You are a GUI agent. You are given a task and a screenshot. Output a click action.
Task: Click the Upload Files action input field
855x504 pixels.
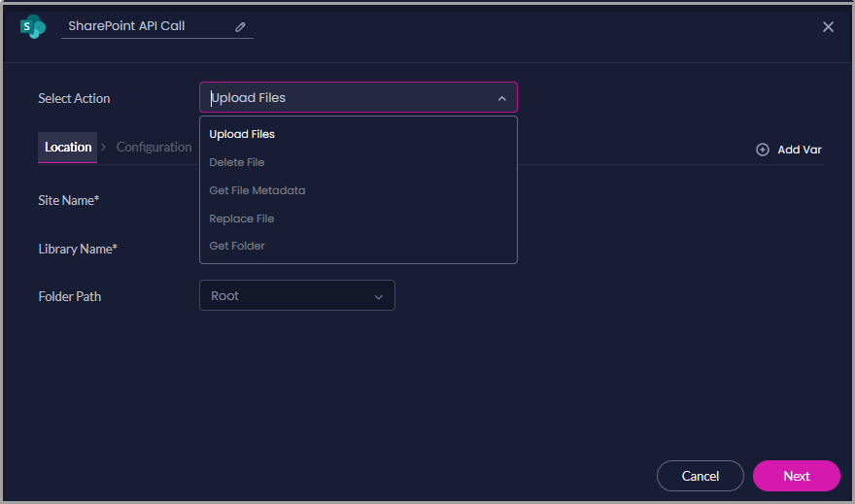click(x=359, y=97)
